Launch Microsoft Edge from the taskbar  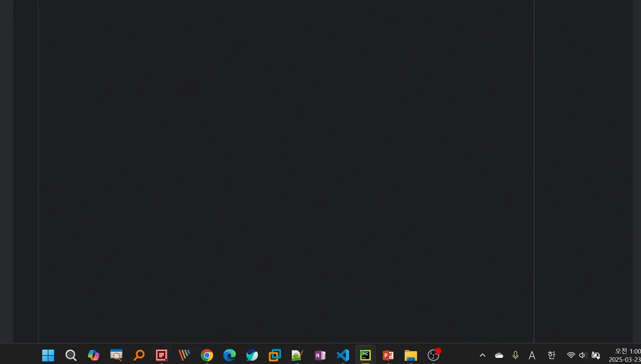pos(230,355)
